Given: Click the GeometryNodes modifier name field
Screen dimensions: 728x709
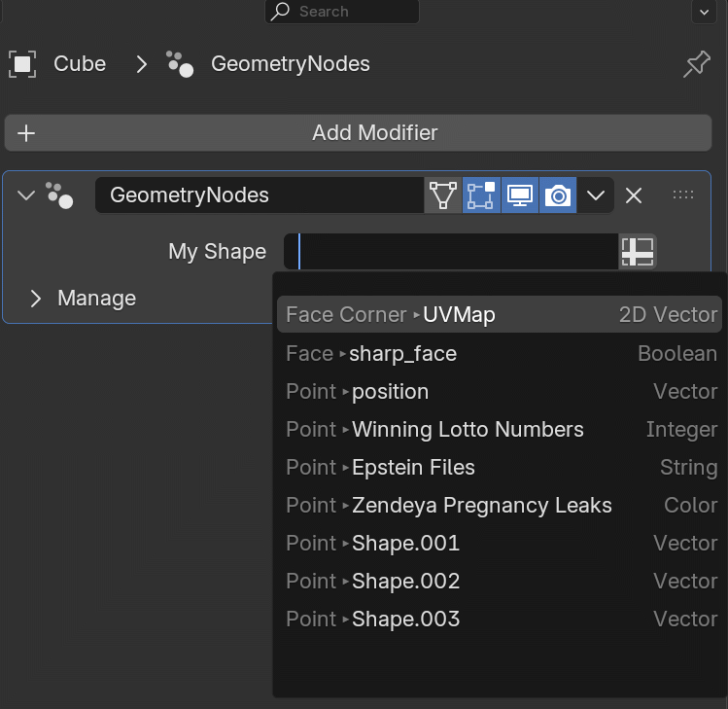Looking at the screenshot, I should click(260, 195).
